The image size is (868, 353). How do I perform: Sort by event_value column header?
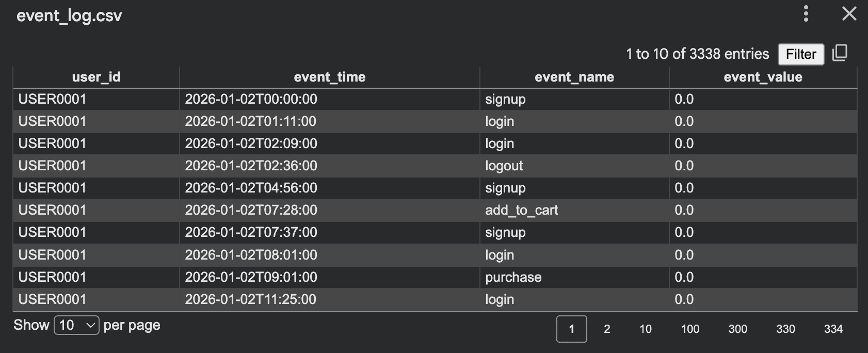click(x=763, y=77)
